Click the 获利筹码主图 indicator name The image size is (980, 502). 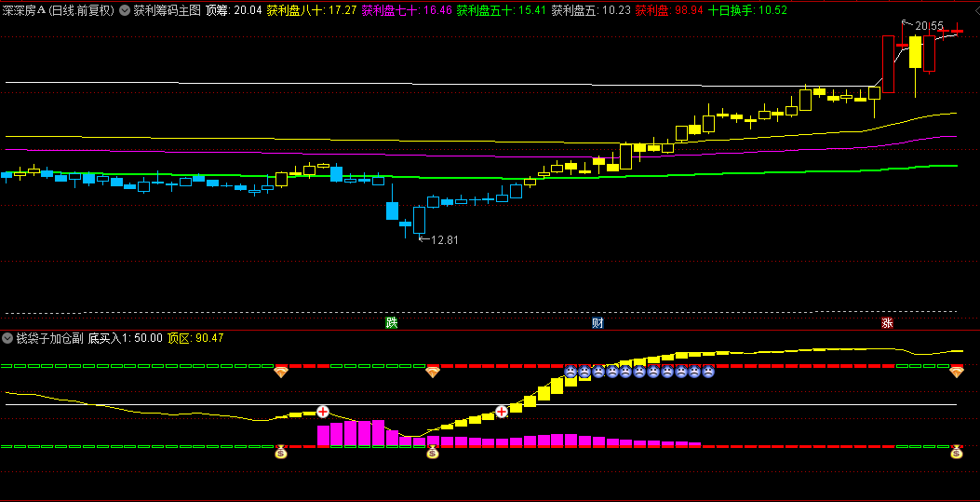(167, 10)
